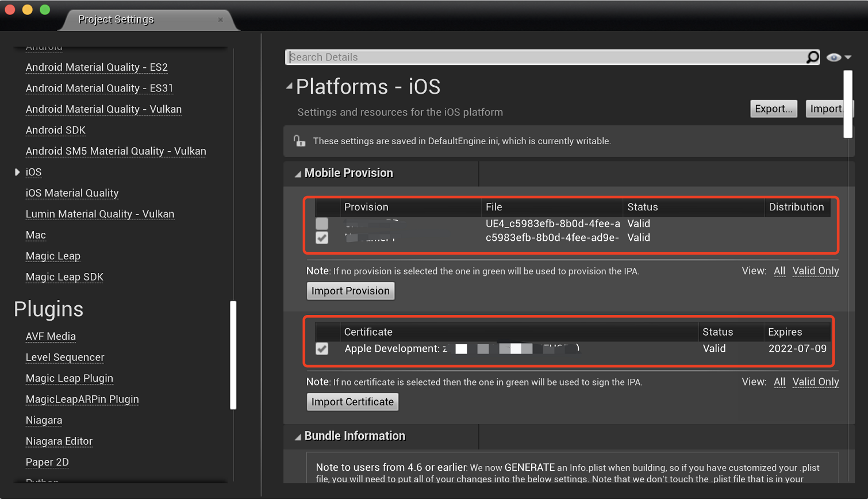
Task: Select the Project Settings tab
Action: pyautogui.click(x=116, y=20)
